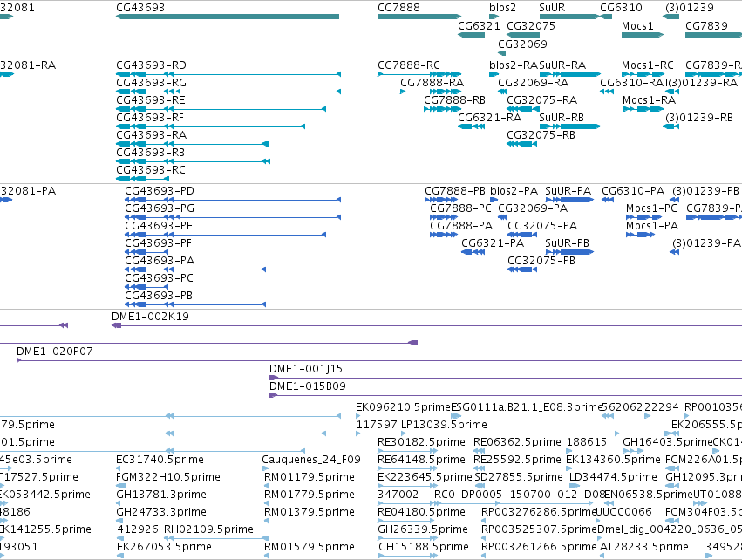Click protein CG7888-PB label
742x560 pixels.
click(x=455, y=191)
